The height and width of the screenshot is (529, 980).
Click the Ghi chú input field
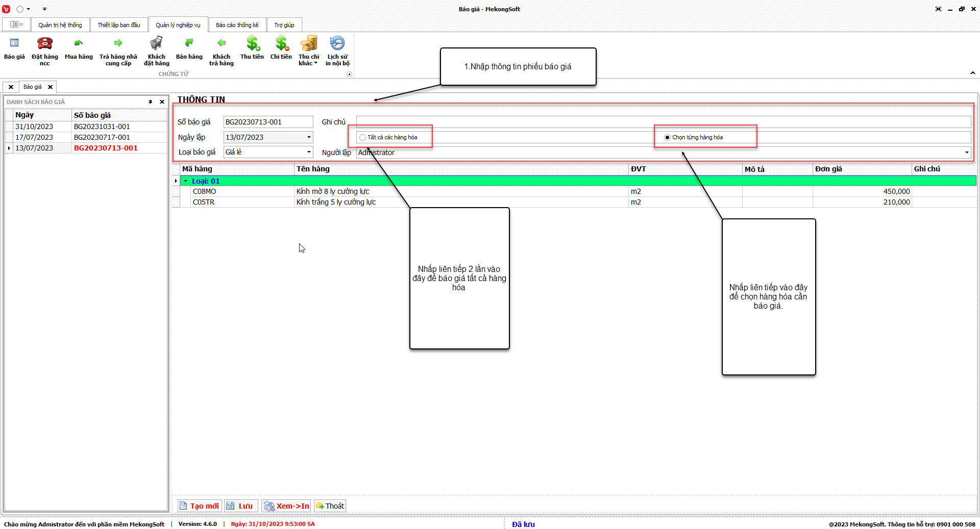[x=664, y=122]
